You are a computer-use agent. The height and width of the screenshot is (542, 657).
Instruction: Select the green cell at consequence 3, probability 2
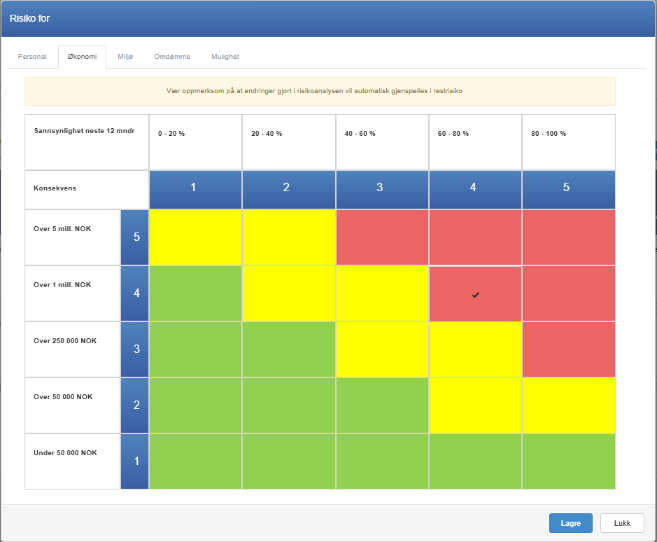click(x=289, y=349)
